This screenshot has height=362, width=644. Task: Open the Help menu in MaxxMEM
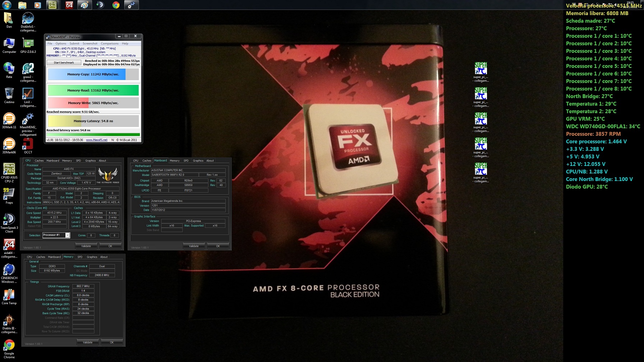click(125, 43)
